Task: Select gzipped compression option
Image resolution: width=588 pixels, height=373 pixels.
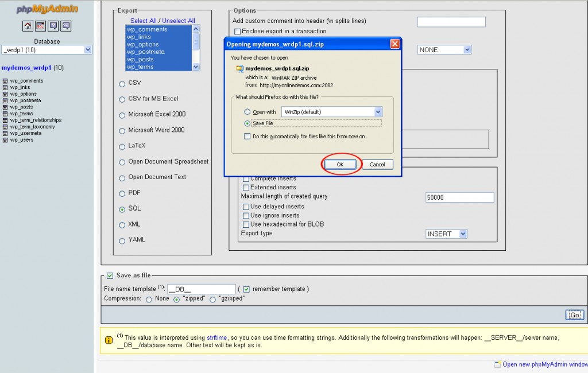Action: 212,300
